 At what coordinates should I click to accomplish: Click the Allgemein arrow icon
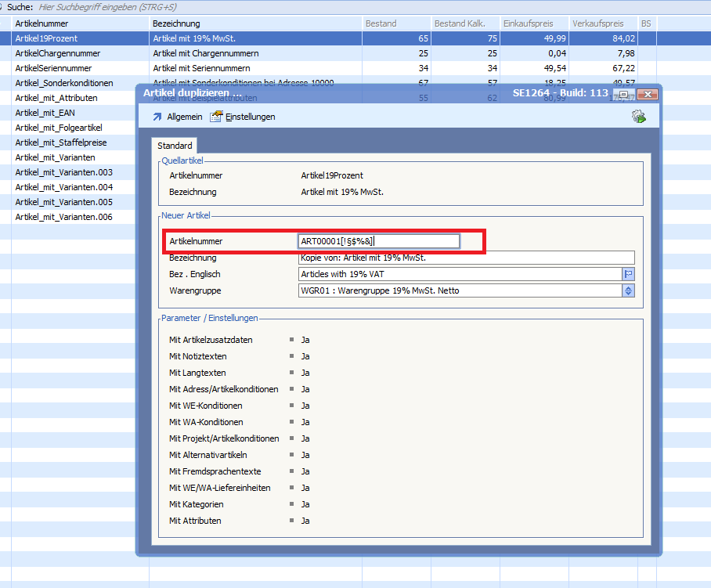pos(157,117)
